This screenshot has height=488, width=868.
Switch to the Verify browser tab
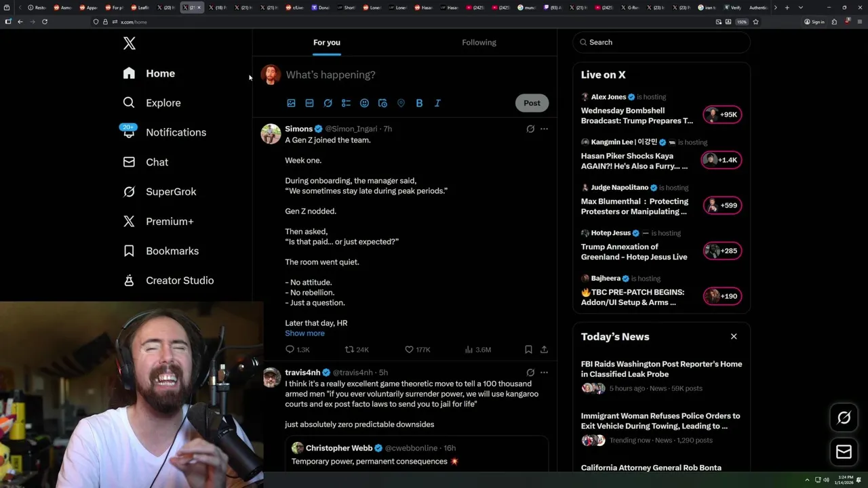point(732,7)
